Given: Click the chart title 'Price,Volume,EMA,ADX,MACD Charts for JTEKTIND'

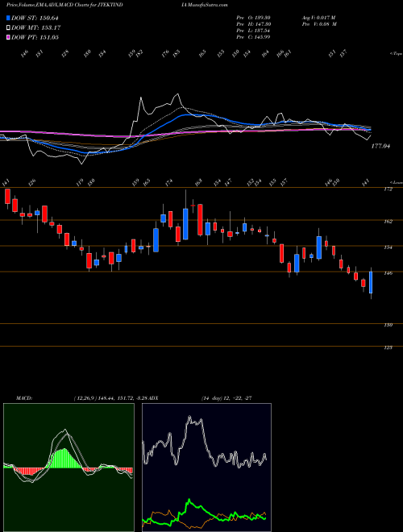Looking at the screenshot, I should (64, 5).
